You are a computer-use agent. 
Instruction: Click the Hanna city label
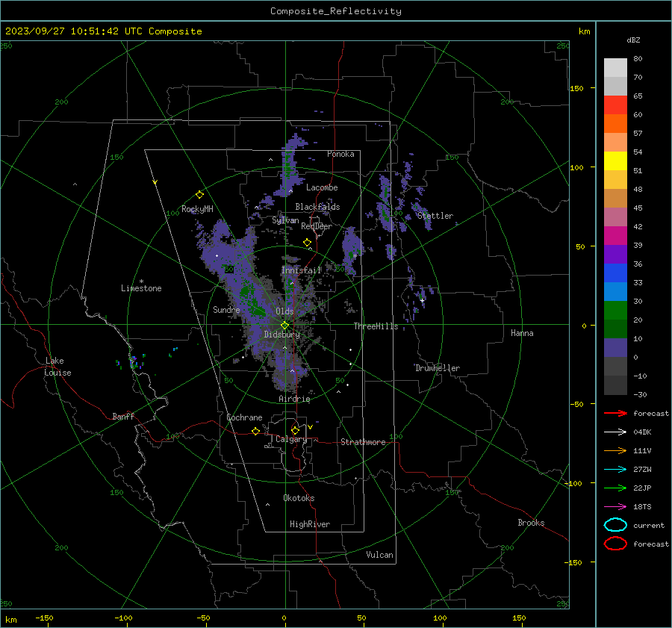(522, 333)
